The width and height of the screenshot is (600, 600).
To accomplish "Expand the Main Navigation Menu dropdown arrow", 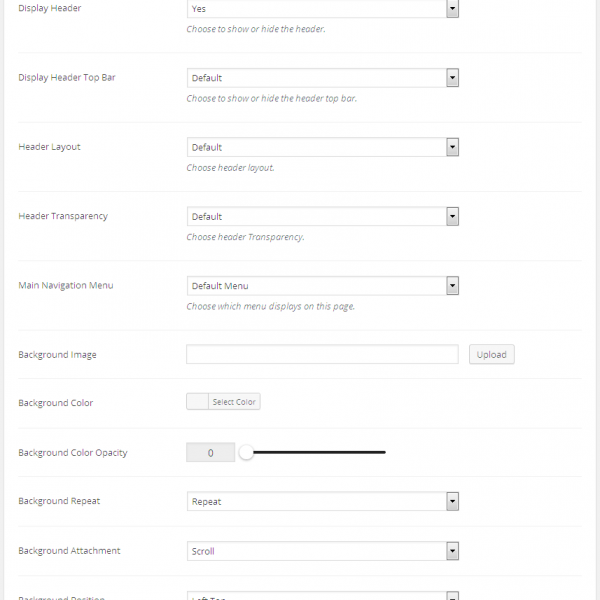I will (x=452, y=286).
